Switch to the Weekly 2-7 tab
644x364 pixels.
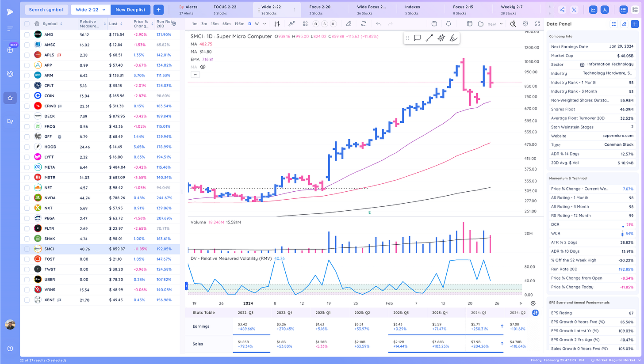pos(511,10)
